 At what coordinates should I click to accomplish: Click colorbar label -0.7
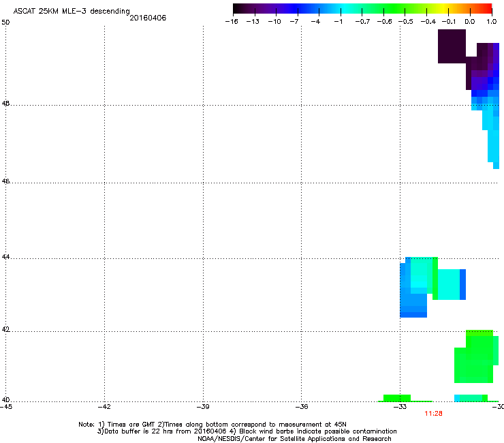click(x=362, y=22)
